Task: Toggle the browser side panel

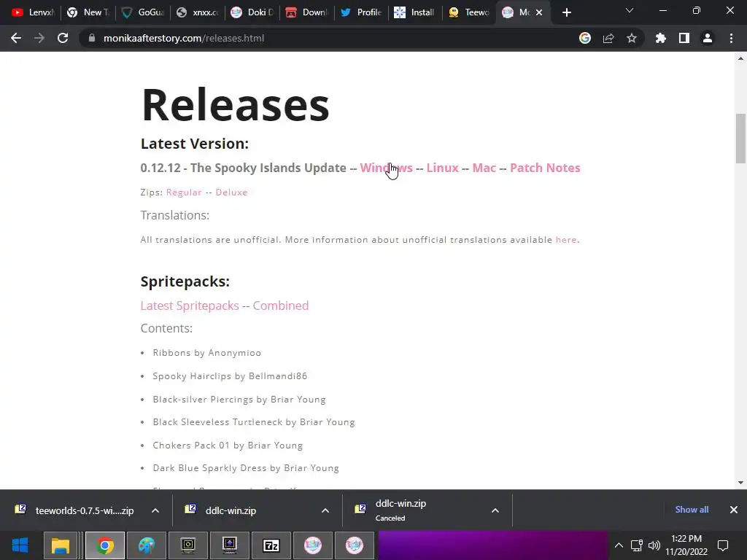Action: [684, 38]
